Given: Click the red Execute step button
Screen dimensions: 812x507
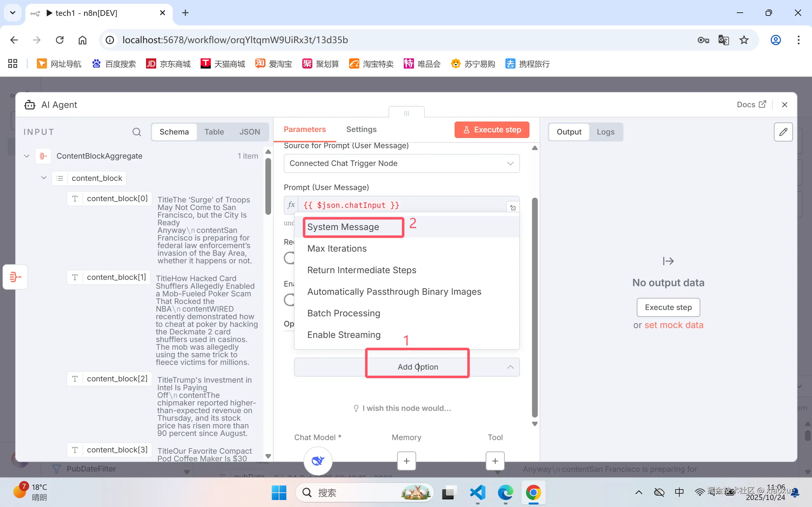Looking at the screenshot, I should point(492,130).
